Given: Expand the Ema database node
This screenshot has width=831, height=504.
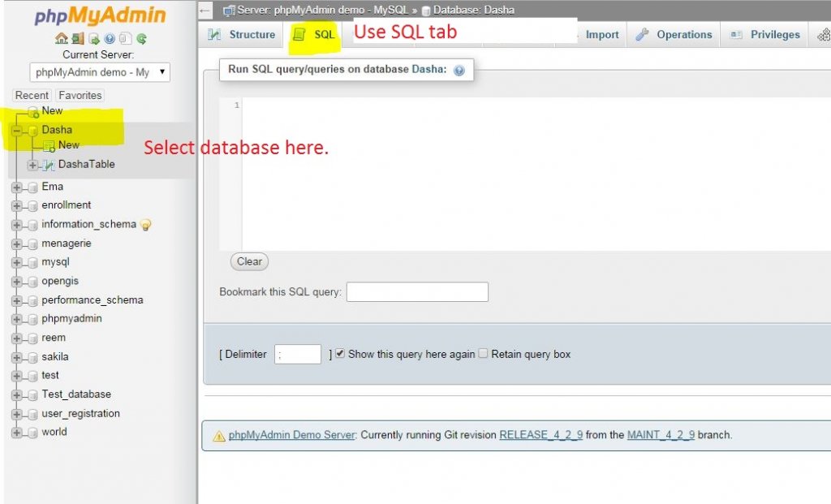Looking at the screenshot, I should click(17, 187).
